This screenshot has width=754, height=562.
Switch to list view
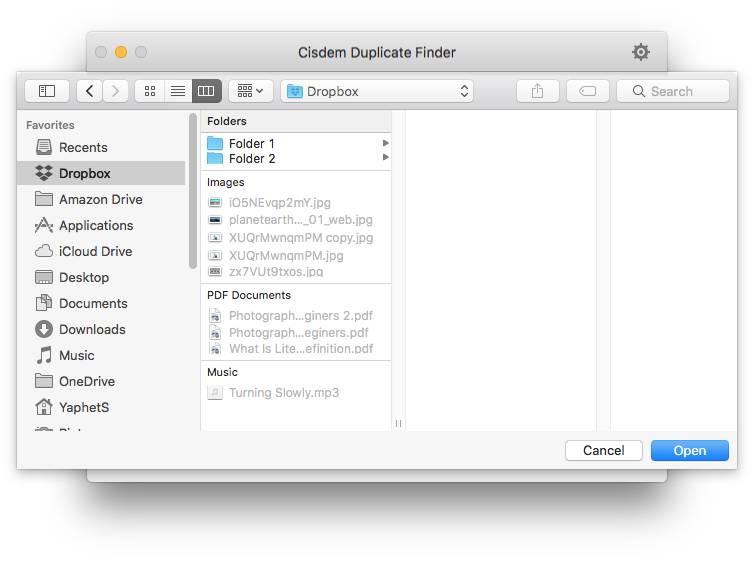point(178,91)
